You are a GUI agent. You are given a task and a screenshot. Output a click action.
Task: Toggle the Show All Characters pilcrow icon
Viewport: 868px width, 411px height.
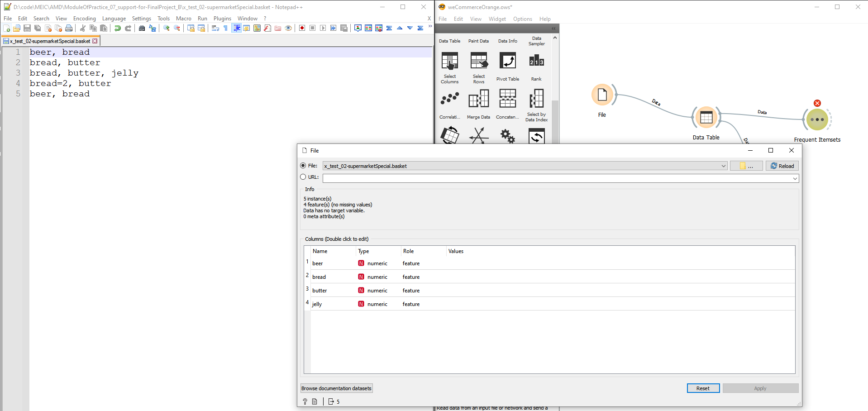[x=226, y=28]
